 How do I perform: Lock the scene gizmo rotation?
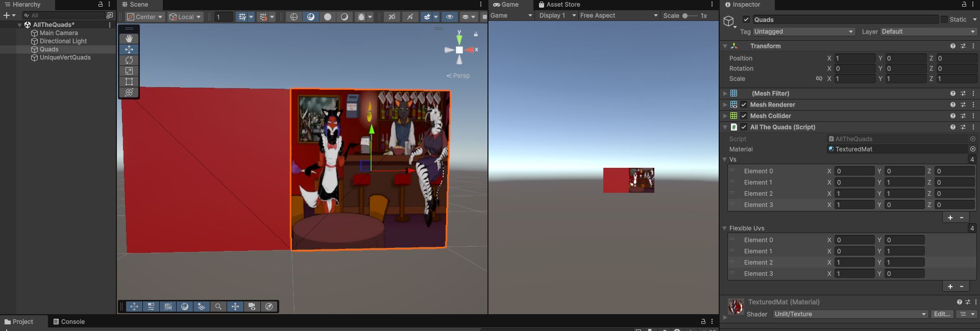[476, 34]
